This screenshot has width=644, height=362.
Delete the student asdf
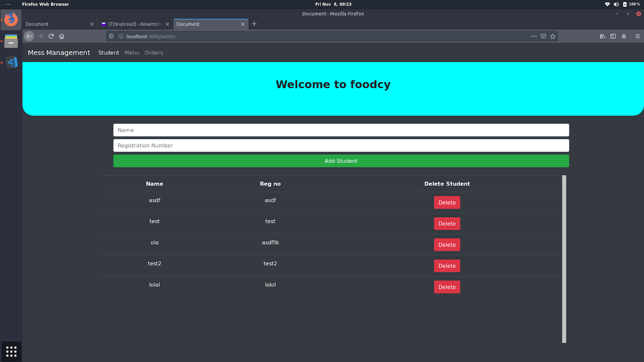point(447,203)
